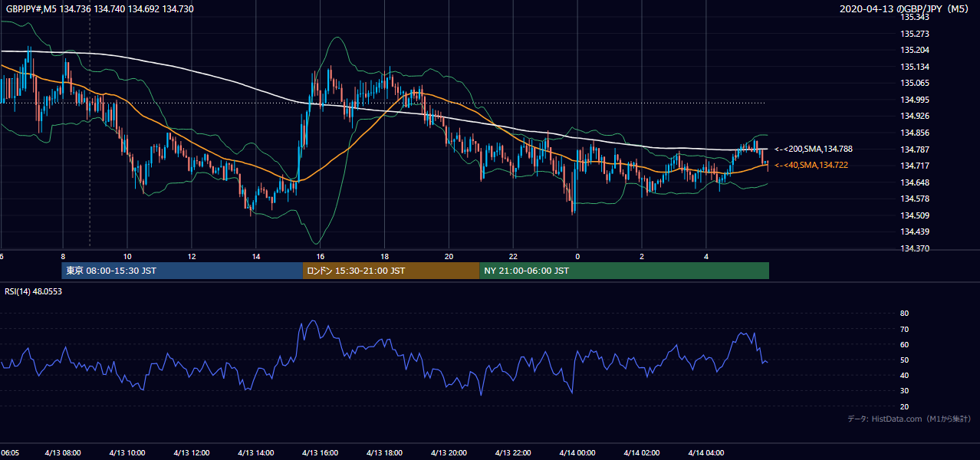
Task: Click the 134.648 price axis label
Action: pos(915,182)
